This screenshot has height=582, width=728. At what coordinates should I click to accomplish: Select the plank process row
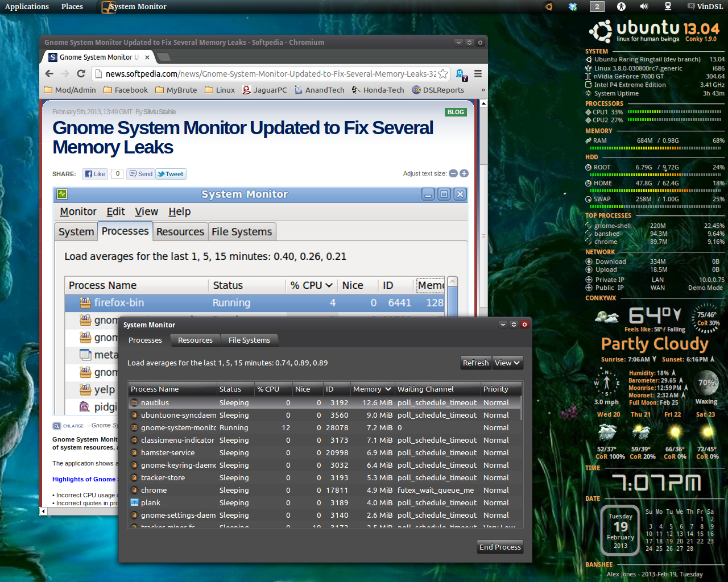325,502
